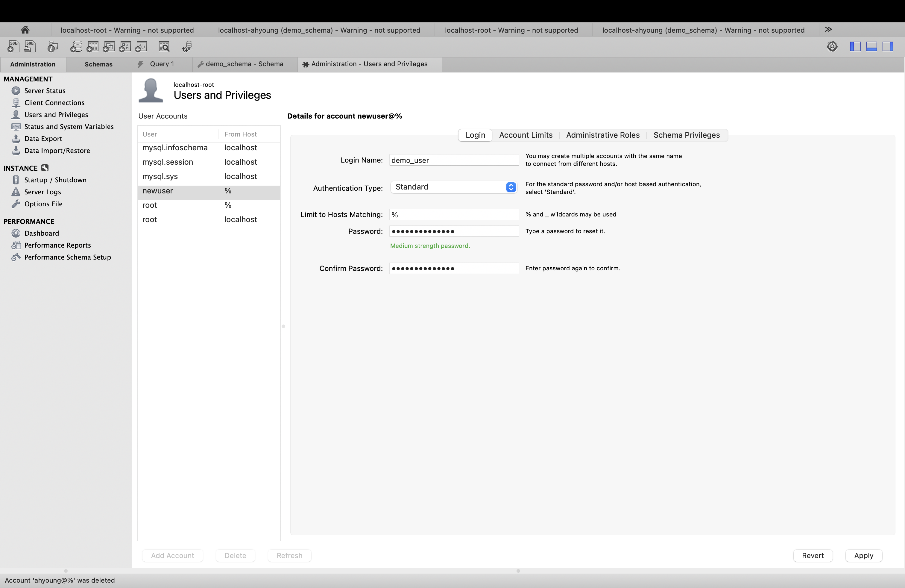Viewport: 905px width, 588px height.
Task: Click the reconnect to DBMS icon
Action: click(x=187, y=46)
